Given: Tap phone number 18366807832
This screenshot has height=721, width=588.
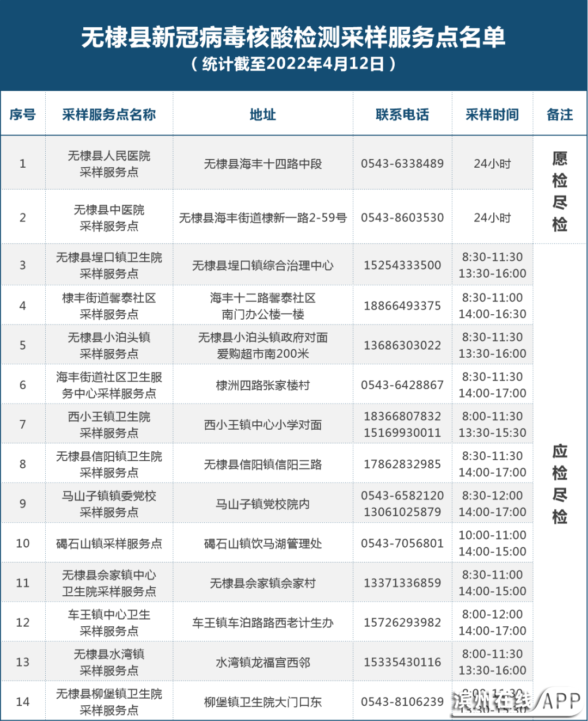Looking at the screenshot, I should coord(402,417).
